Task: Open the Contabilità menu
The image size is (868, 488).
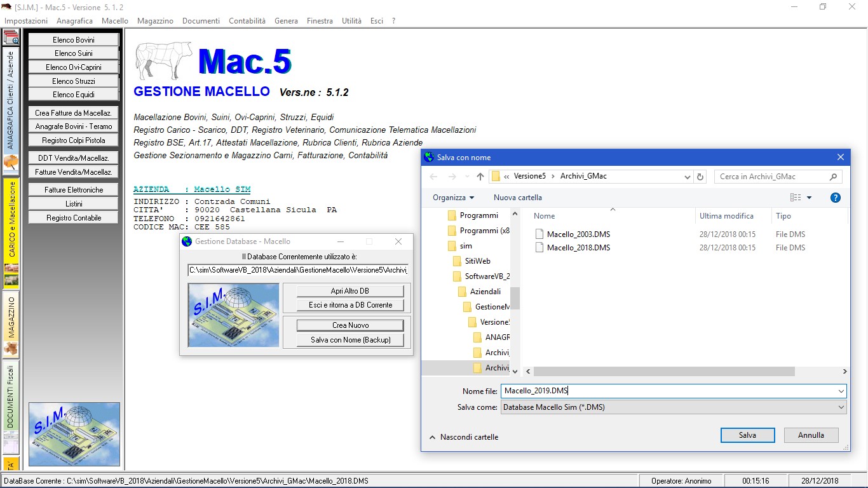Action: [x=247, y=21]
